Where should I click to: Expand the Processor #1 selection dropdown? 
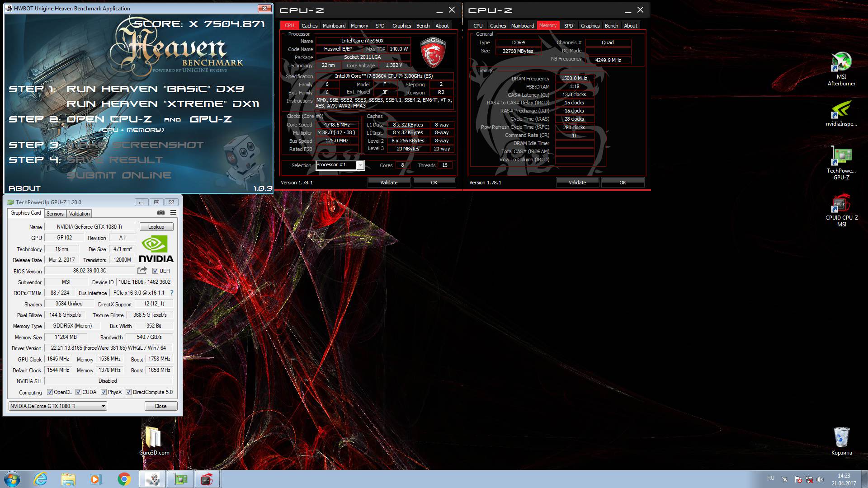[x=360, y=165]
